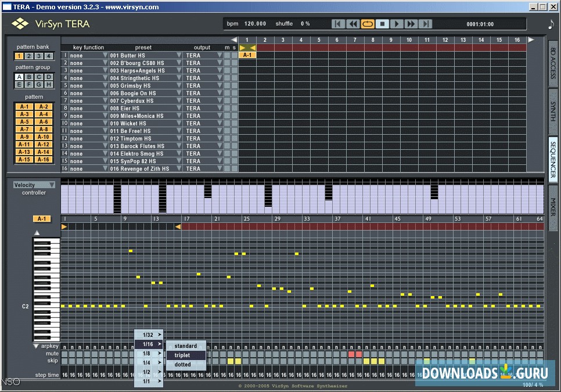Click the fast forward transport button
This screenshot has width=561, height=392.
411,24
